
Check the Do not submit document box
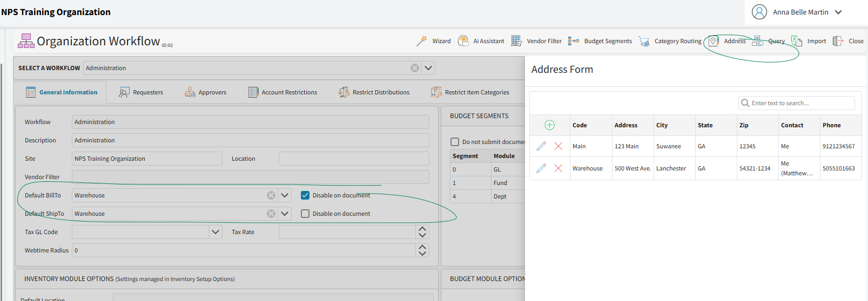pyautogui.click(x=455, y=142)
